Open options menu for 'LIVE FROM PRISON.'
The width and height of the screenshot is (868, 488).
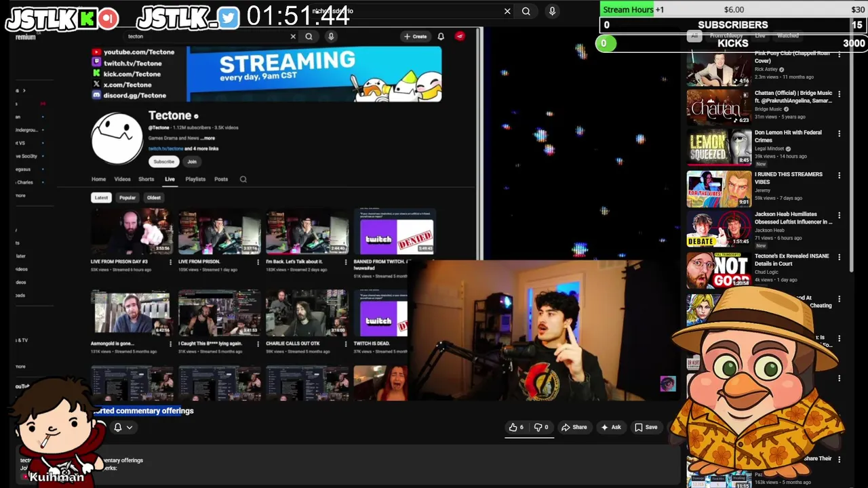click(258, 262)
